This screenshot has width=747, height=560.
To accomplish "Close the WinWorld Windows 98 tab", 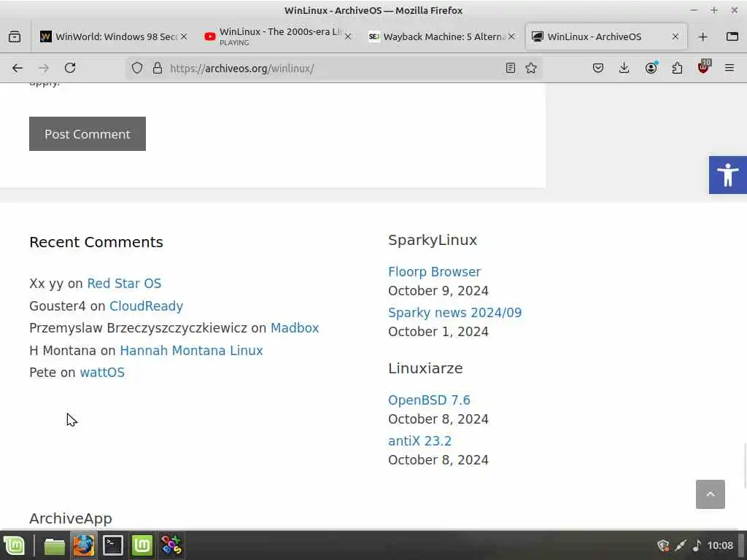I will pyautogui.click(x=184, y=36).
